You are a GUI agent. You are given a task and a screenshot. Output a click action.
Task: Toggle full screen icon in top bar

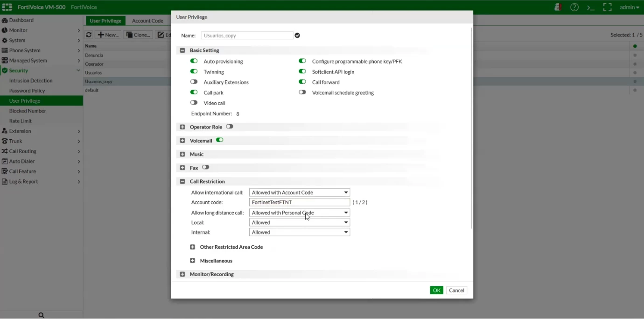pos(607,7)
